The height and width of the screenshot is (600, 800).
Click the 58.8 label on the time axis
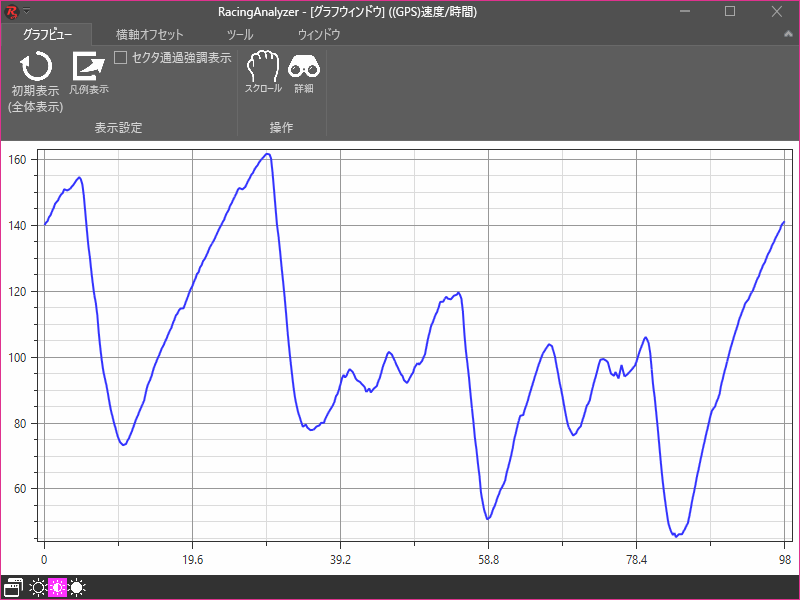tap(488, 560)
